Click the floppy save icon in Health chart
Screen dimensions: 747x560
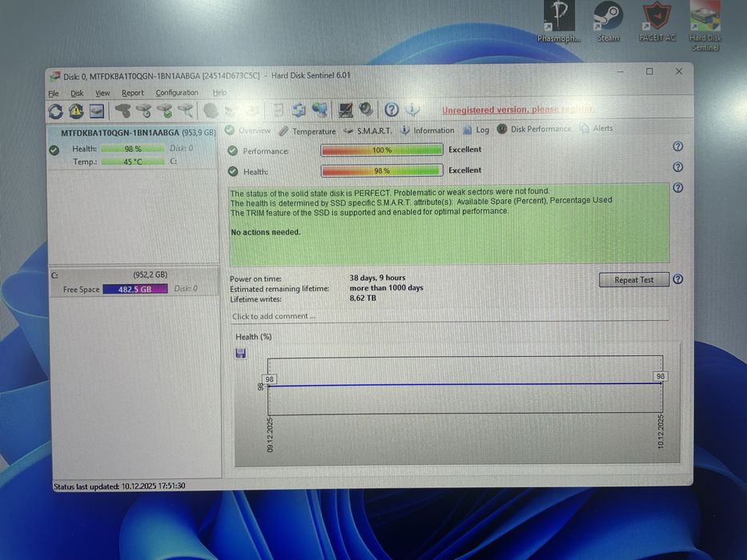pyautogui.click(x=240, y=354)
